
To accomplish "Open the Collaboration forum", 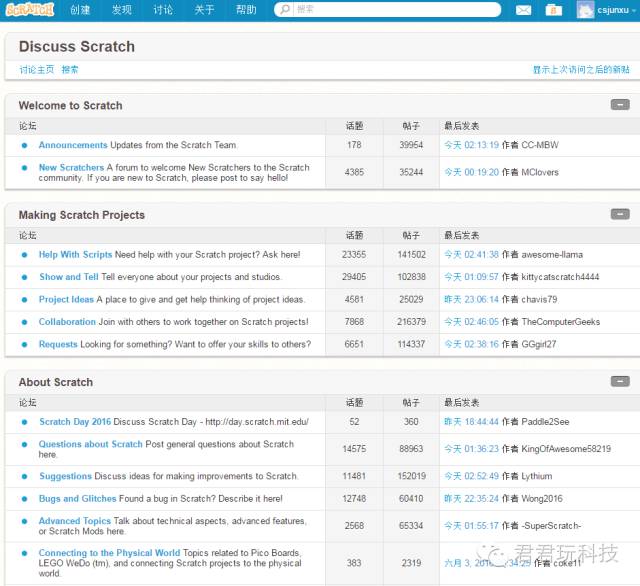I will (67, 322).
